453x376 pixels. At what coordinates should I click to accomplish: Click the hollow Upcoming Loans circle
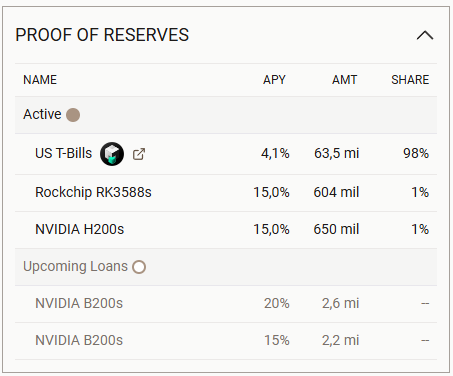tap(139, 267)
